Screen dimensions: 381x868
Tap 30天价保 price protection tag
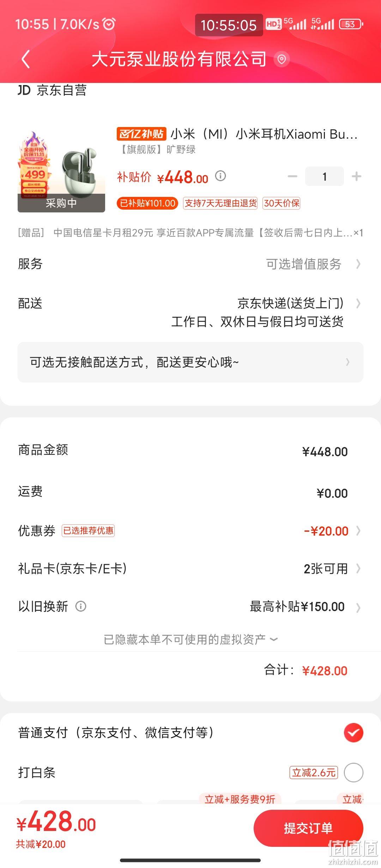click(282, 203)
